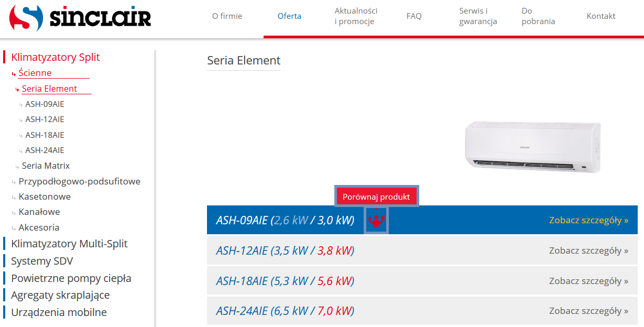This screenshot has width=644, height=327.
Task: Click the Sinclair logo
Action: (x=80, y=18)
